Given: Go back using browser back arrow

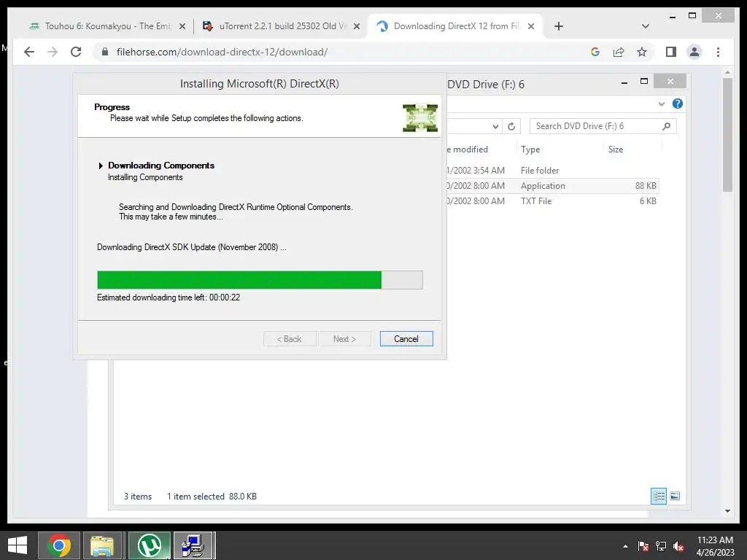Looking at the screenshot, I should 29,52.
